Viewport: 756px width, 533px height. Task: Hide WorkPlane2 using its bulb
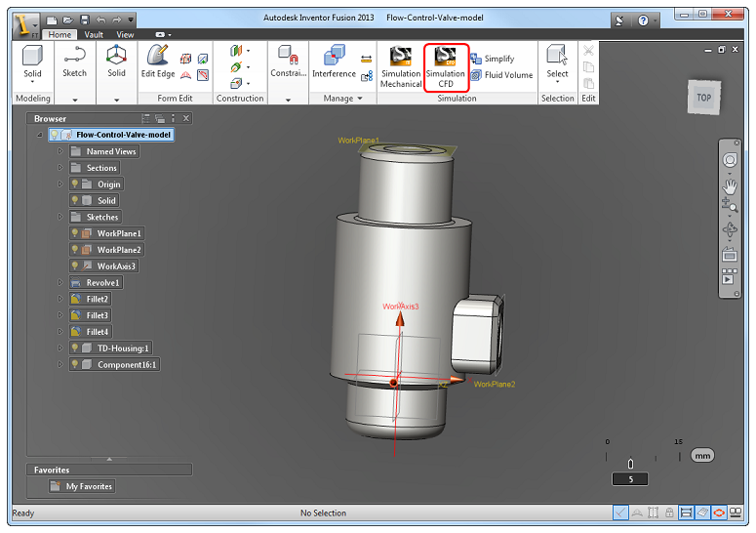click(75, 249)
